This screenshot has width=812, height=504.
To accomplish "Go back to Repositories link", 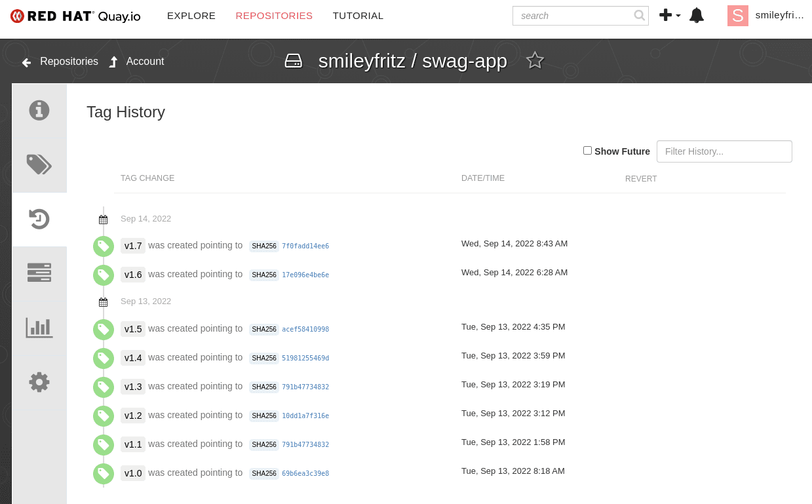I will click(x=60, y=62).
